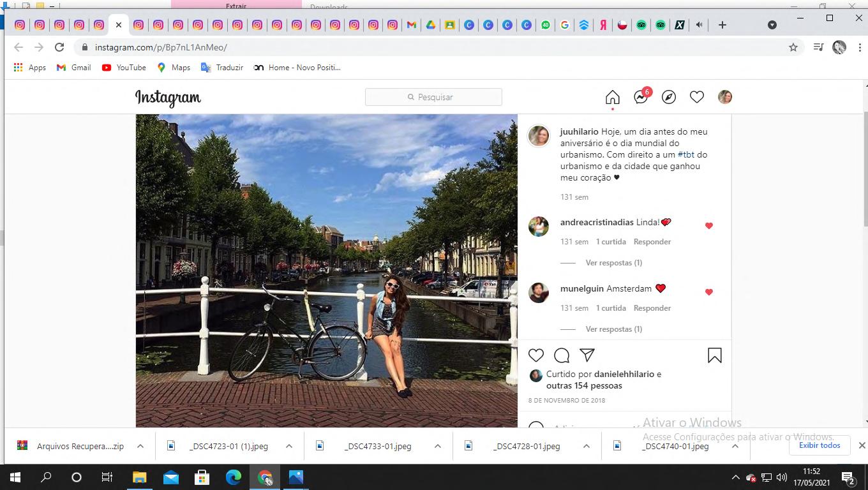Close the downloads bar

click(862, 445)
